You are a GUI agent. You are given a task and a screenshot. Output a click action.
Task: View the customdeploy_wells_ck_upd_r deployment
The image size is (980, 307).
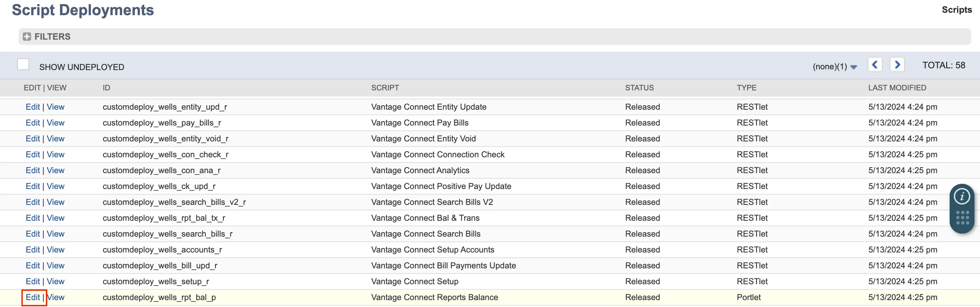[x=56, y=186]
